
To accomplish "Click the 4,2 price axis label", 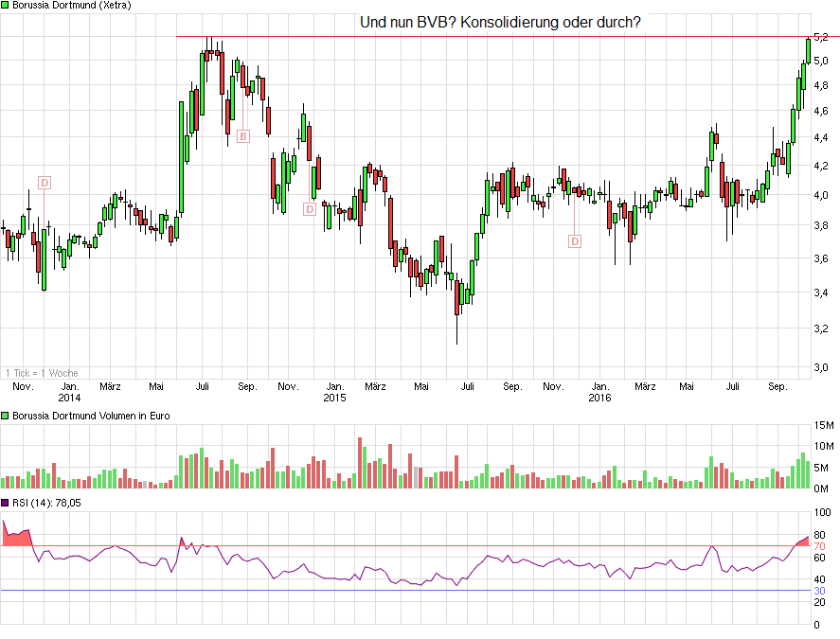I will [821, 166].
